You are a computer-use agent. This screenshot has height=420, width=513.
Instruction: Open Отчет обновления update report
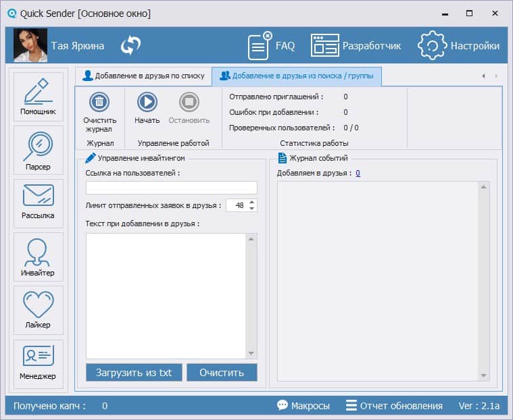394,406
